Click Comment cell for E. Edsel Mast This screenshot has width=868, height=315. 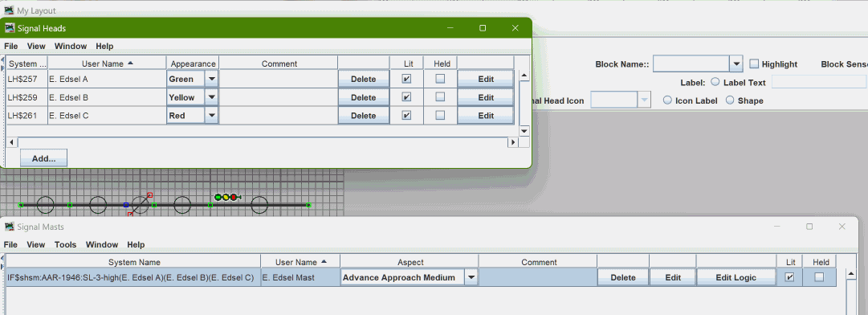(537, 277)
